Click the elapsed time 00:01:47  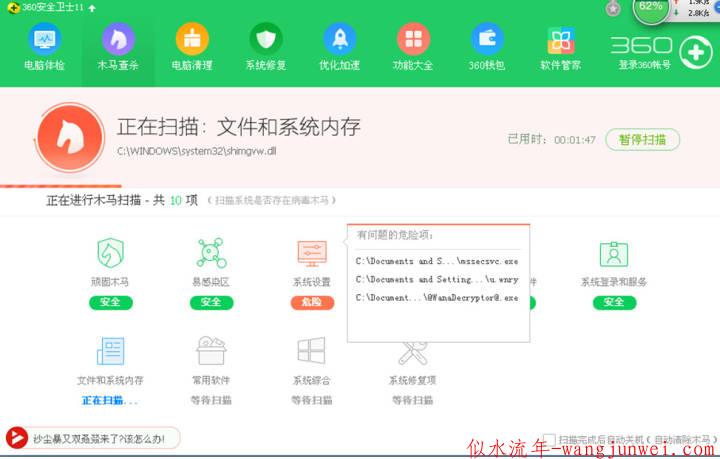click(x=575, y=140)
